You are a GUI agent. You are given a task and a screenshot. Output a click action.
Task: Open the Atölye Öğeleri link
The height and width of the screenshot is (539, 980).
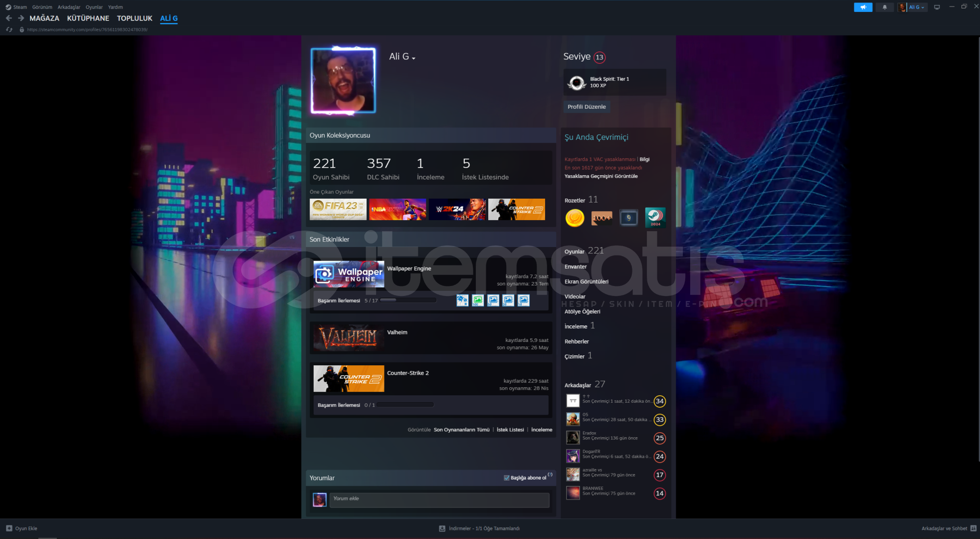coord(583,311)
